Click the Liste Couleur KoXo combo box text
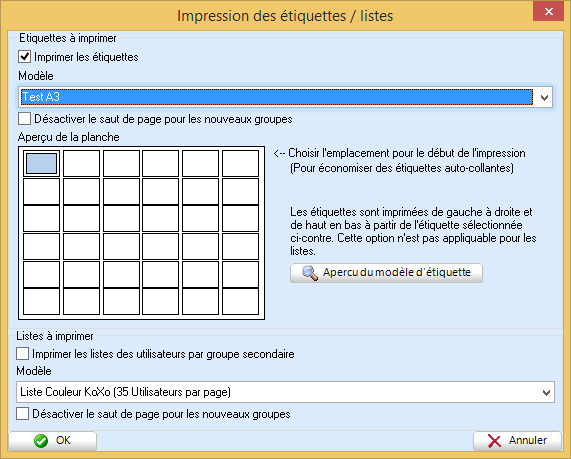 tap(125, 392)
